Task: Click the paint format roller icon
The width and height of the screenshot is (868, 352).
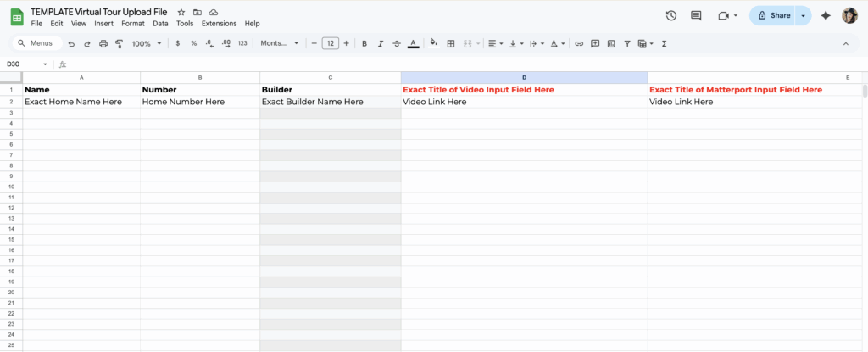Action: [x=119, y=43]
